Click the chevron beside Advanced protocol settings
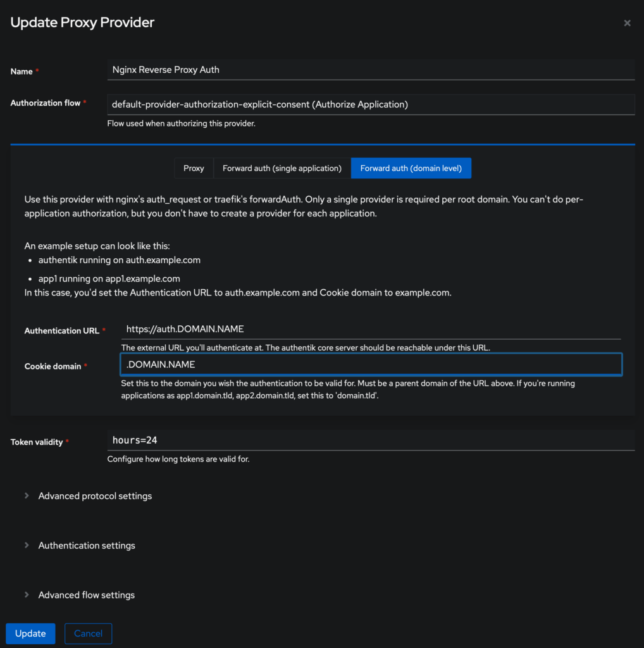644x648 pixels. pos(27,495)
